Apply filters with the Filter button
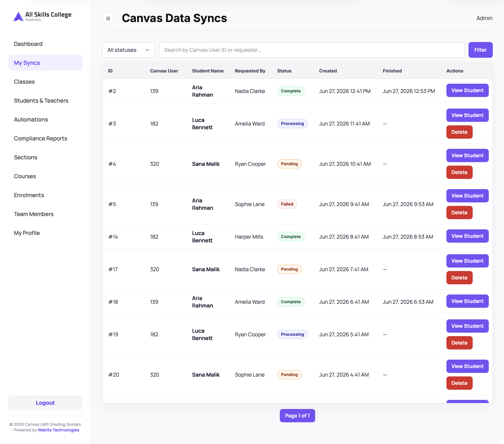The width and height of the screenshot is (504, 444). coord(480,50)
